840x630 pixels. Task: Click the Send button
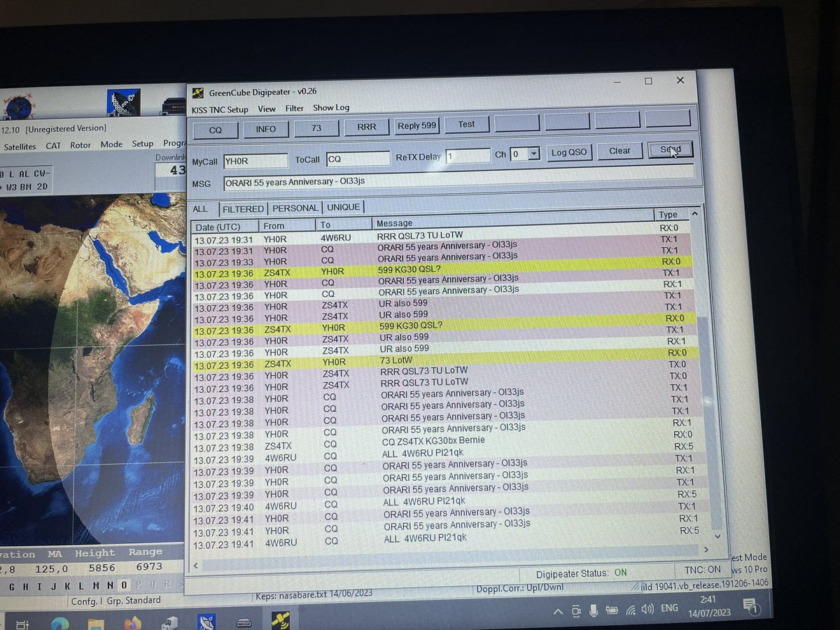point(670,149)
